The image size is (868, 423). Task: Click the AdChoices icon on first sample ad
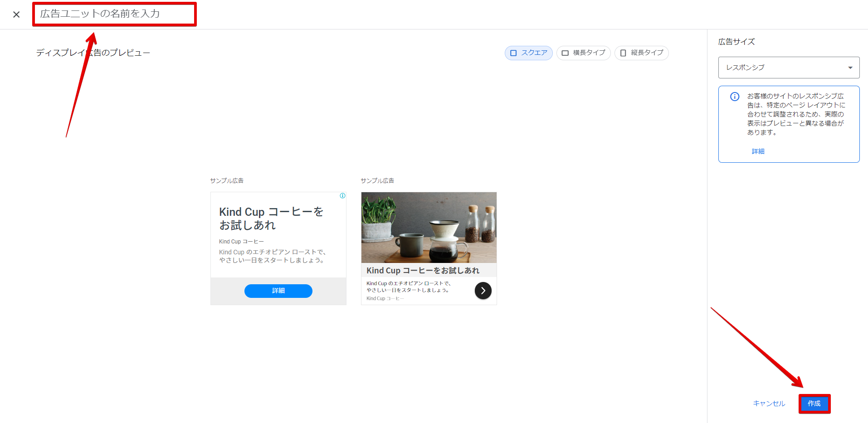coord(342,196)
